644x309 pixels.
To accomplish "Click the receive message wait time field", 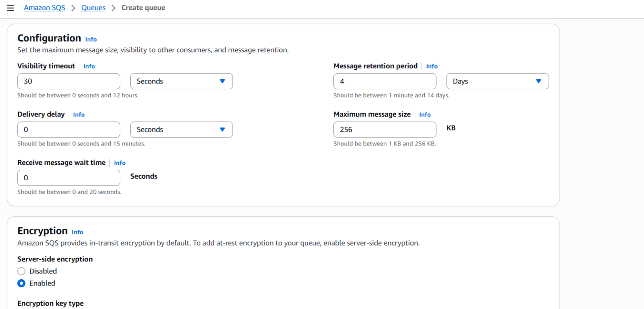I will [x=68, y=178].
